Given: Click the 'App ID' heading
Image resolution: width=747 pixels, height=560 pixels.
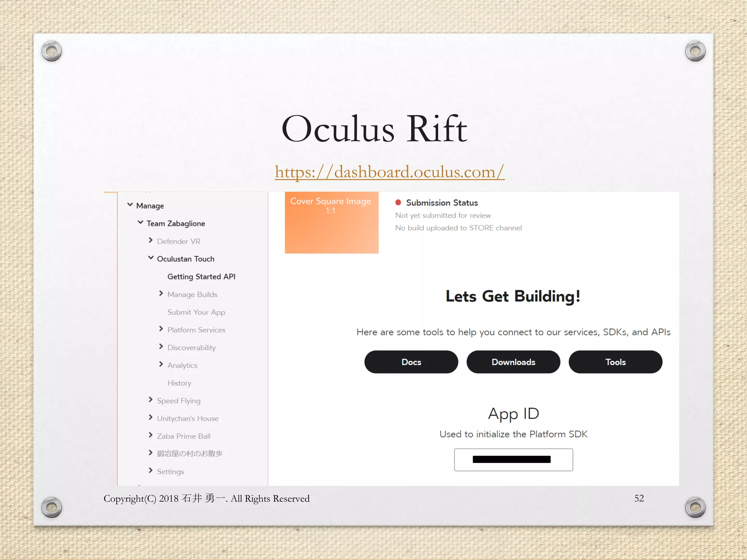Looking at the screenshot, I should [x=513, y=414].
